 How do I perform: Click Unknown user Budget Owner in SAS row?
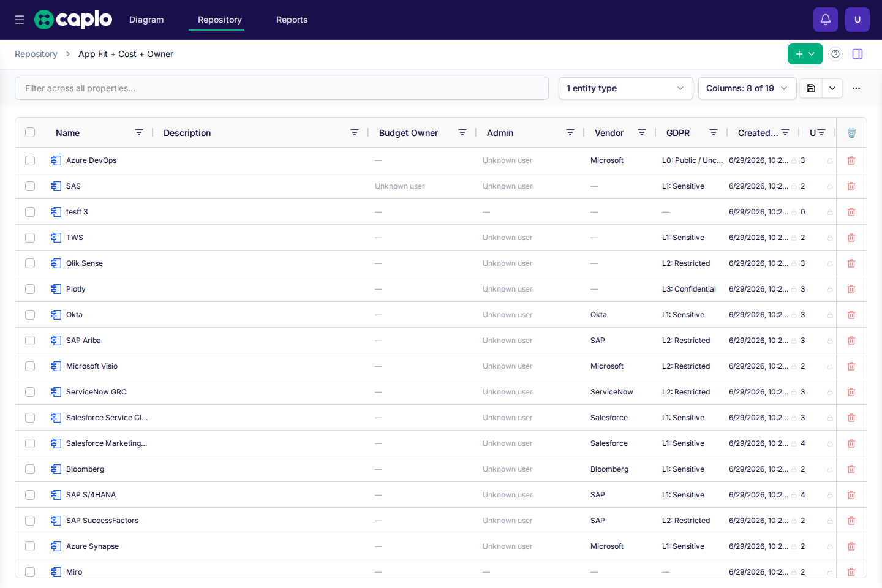coord(399,186)
